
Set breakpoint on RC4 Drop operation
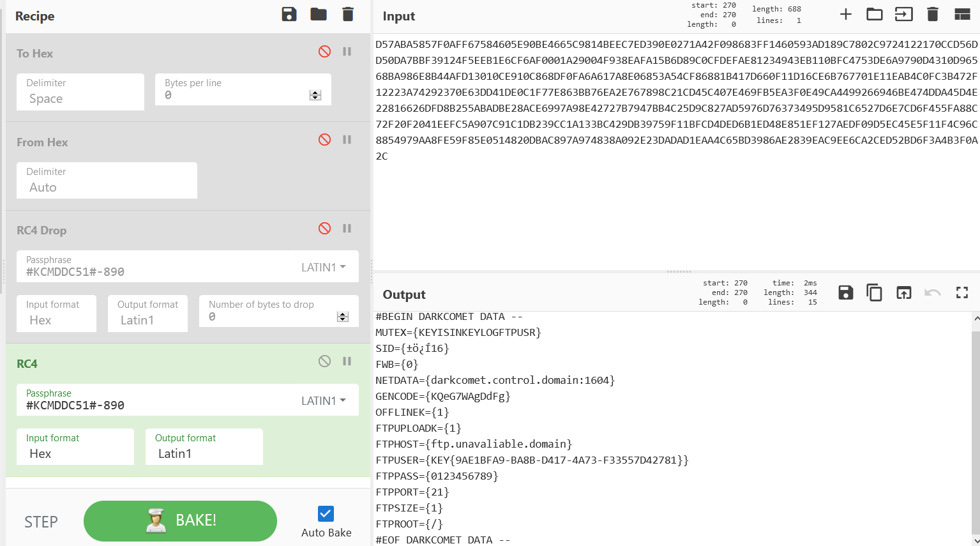click(347, 229)
